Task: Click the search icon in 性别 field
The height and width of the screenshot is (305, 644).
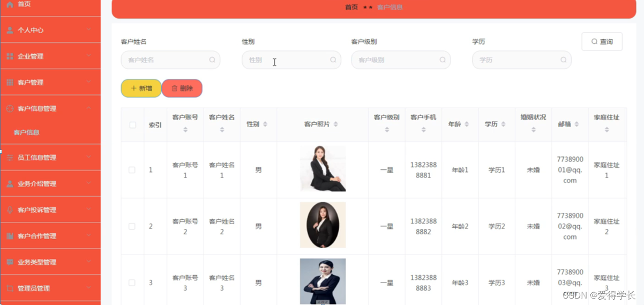Action: (333, 60)
